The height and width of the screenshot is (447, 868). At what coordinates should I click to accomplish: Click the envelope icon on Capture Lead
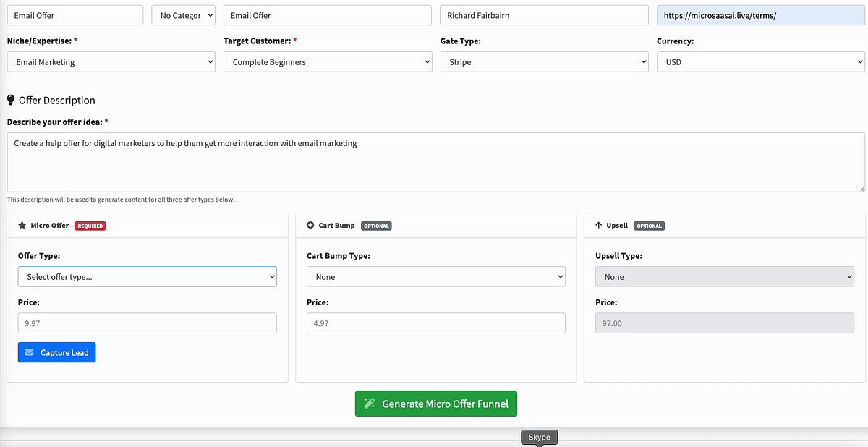[29, 353]
